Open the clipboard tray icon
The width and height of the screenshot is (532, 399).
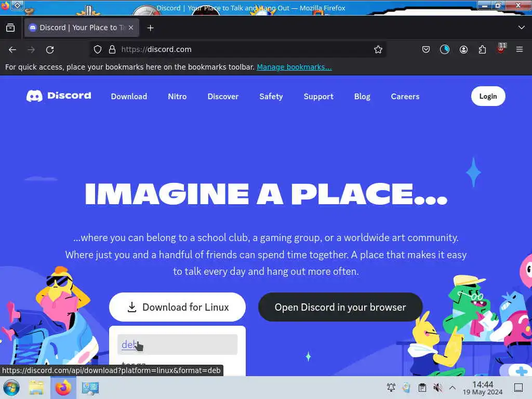coord(422,387)
